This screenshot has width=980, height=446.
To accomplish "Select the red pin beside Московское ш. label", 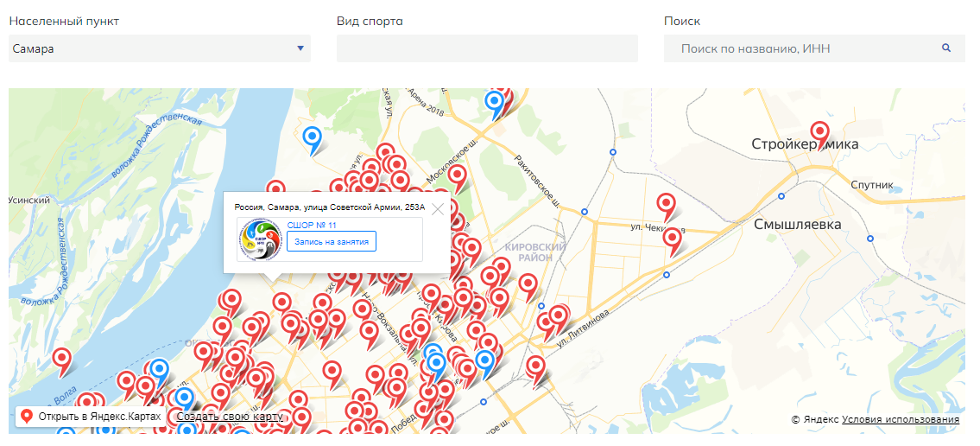I will tap(458, 175).
